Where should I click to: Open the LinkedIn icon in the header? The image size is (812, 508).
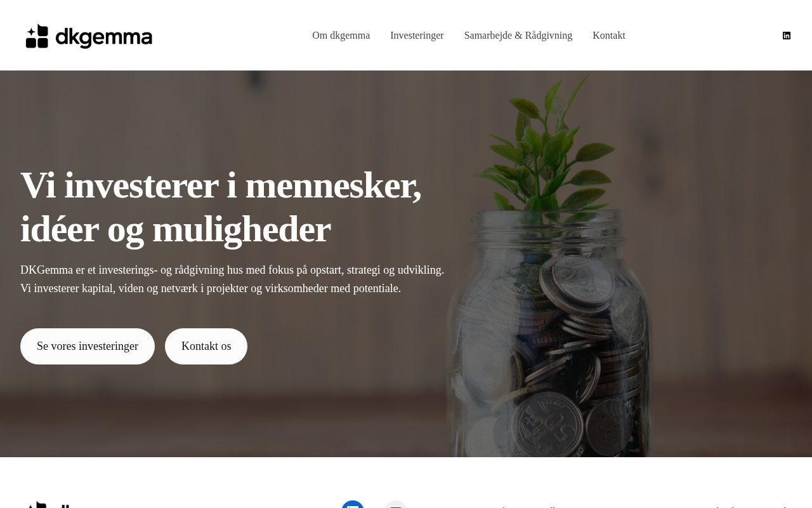787,36
